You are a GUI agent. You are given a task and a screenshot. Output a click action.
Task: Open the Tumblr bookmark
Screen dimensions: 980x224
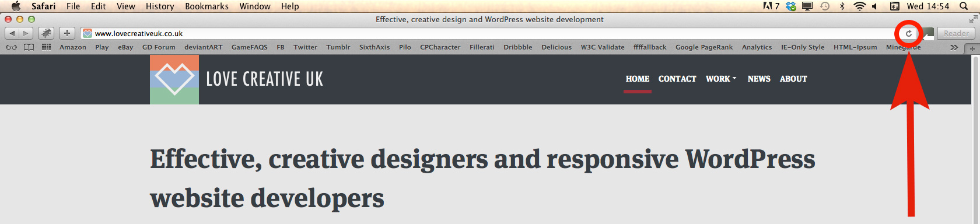pos(338,47)
